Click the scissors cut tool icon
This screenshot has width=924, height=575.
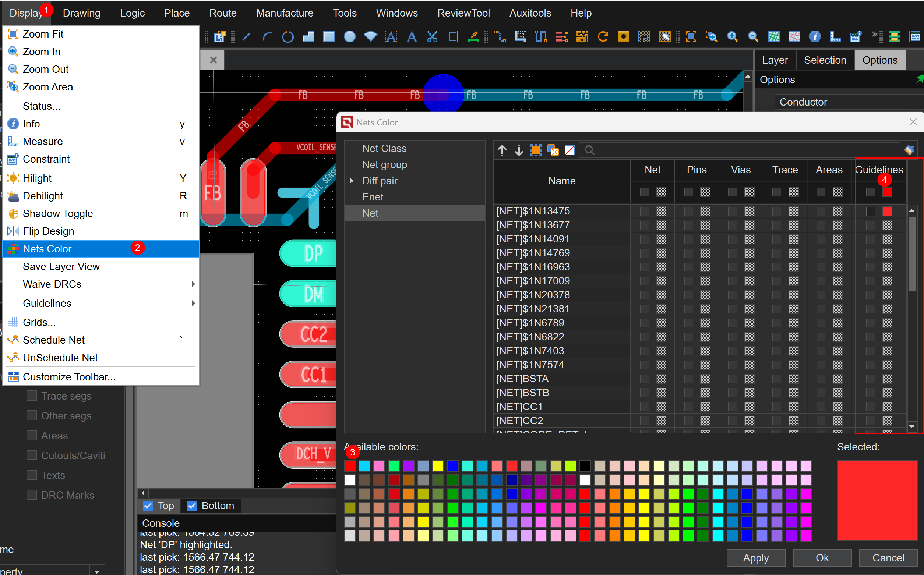432,37
